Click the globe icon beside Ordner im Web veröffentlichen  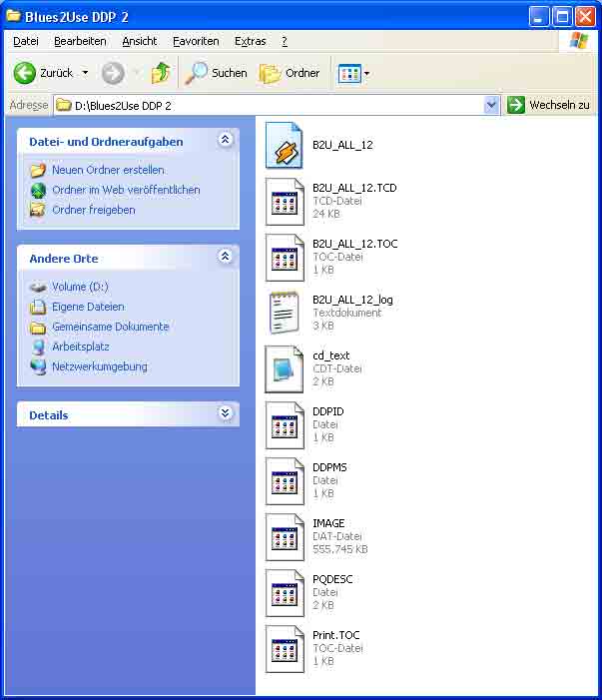point(38,190)
